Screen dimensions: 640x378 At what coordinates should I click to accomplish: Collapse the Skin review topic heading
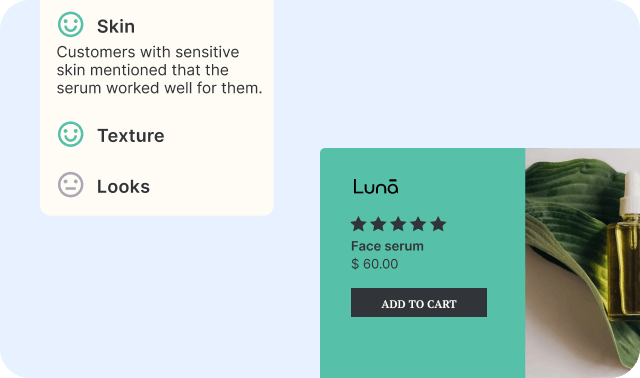[x=116, y=27]
